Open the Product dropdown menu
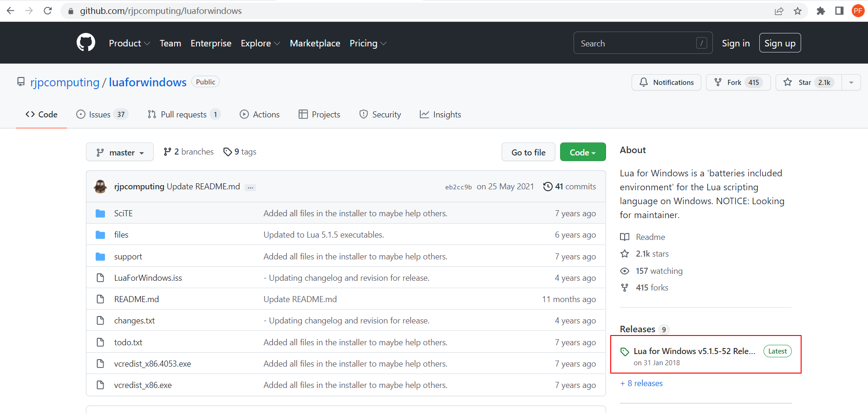 pos(129,43)
